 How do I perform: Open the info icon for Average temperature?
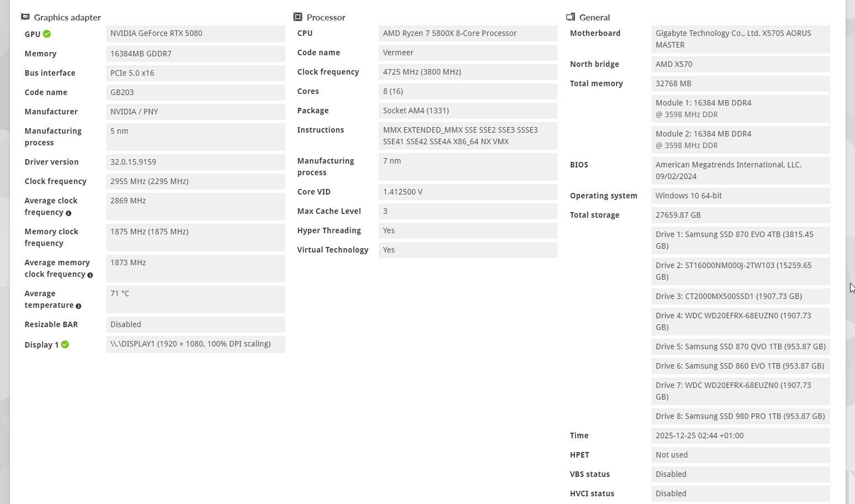coord(78,306)
